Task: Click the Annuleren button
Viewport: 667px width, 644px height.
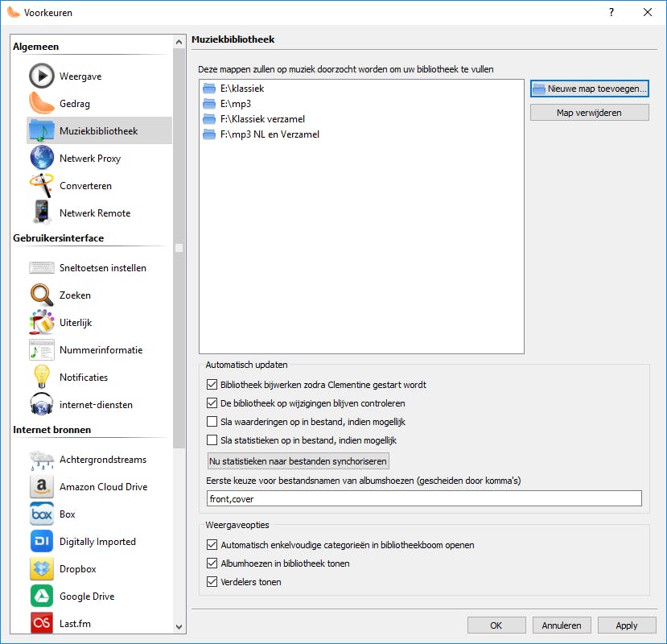Action: (562, 625)
